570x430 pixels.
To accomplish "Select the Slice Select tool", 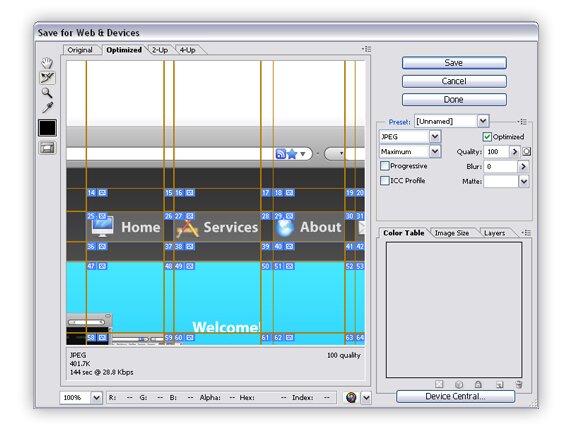I will pos(47,78).
